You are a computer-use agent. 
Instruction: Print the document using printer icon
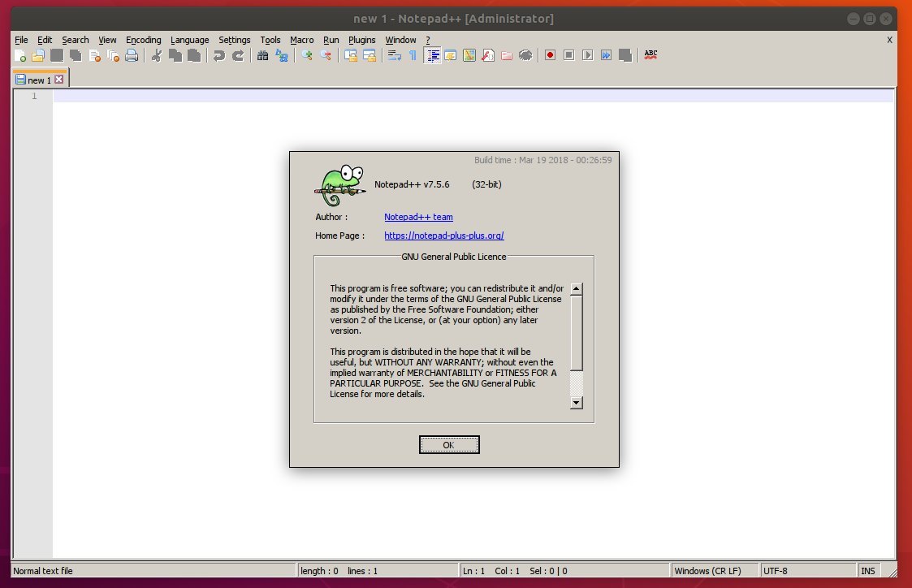click(132, 55)
